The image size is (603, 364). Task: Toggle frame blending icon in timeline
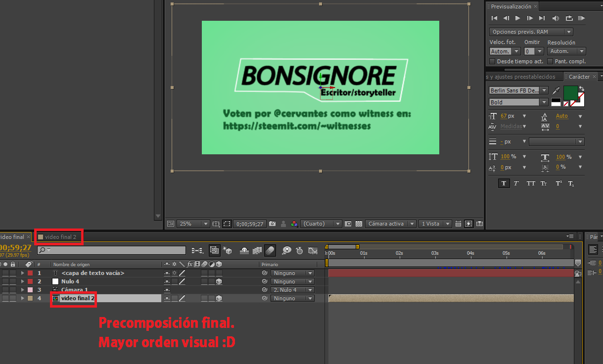pos(257,250)
